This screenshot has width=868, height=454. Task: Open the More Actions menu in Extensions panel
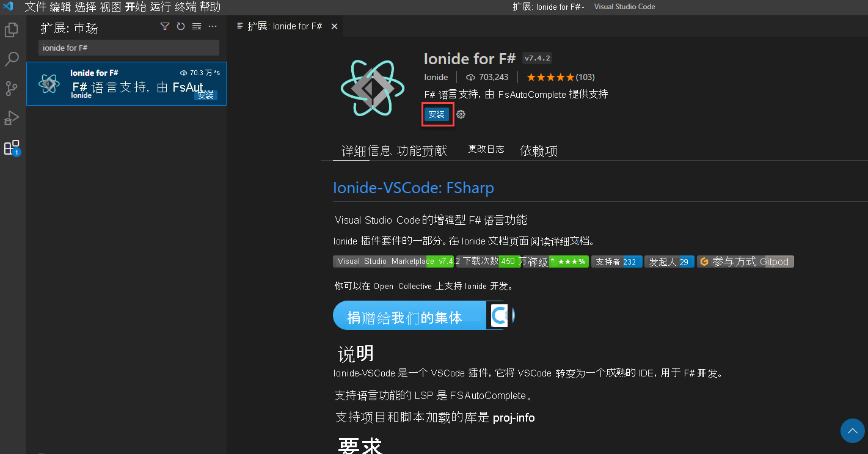212,26
